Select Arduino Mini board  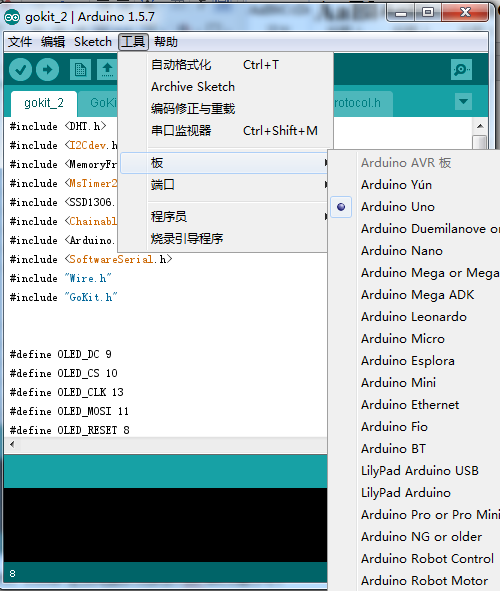[x=415, y=383]
